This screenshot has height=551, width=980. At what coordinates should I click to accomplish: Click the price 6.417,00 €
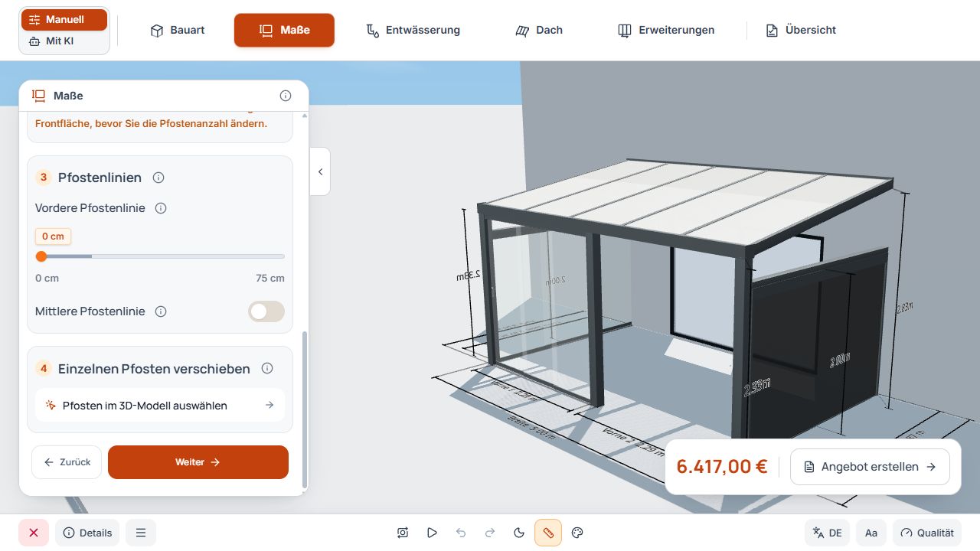[x=722, y=467]
